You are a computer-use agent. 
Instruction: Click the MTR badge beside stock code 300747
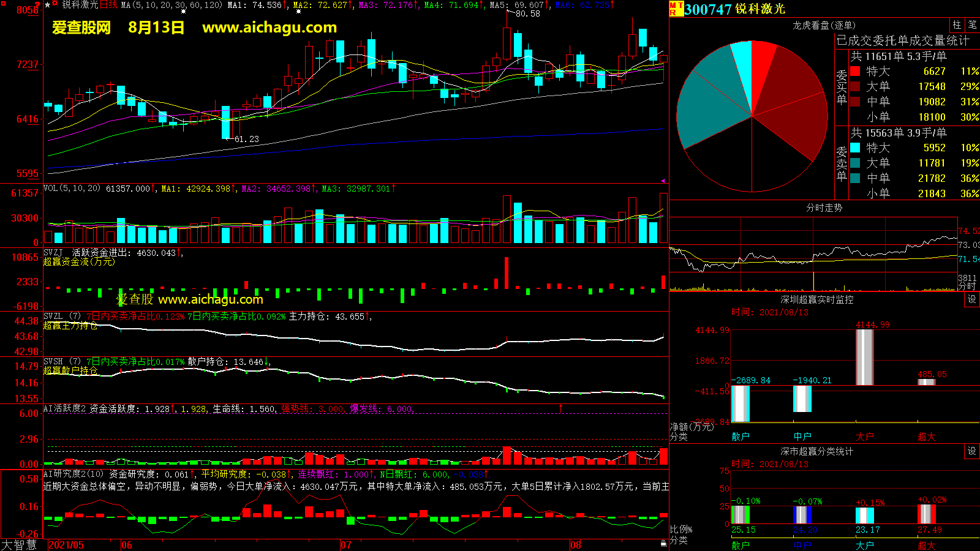click(676, 9)
